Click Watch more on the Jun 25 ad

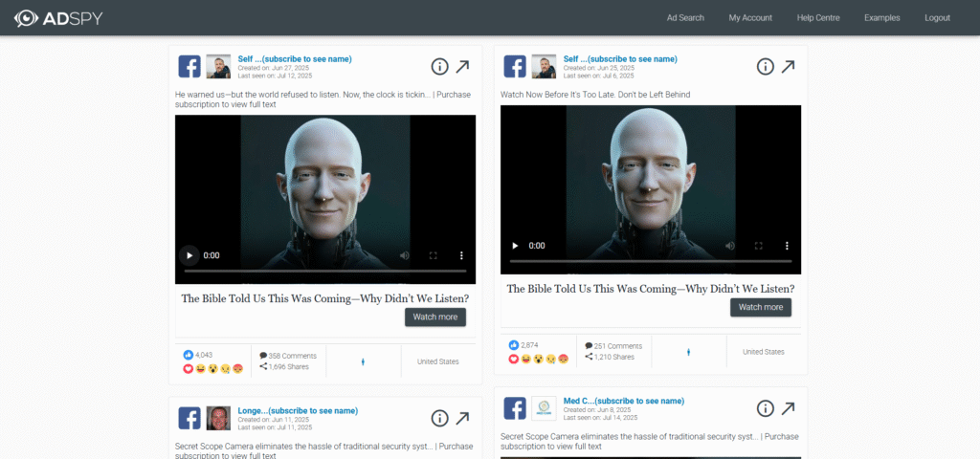coord(761,307)
